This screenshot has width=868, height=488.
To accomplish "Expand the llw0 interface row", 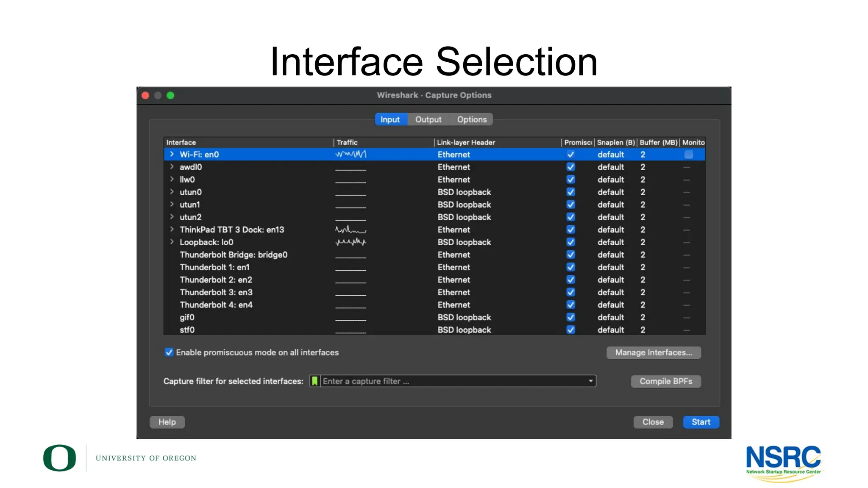I will 172,179.
